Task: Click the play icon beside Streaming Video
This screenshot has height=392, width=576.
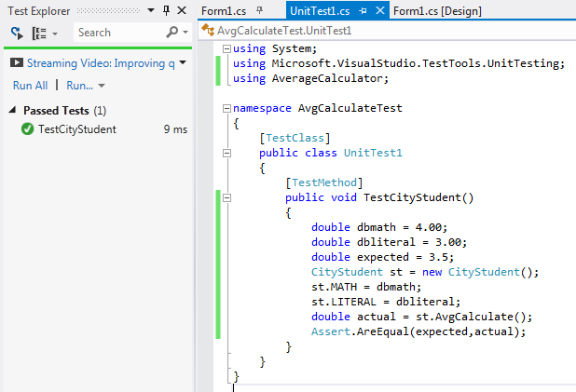Action: click(17, 63)
